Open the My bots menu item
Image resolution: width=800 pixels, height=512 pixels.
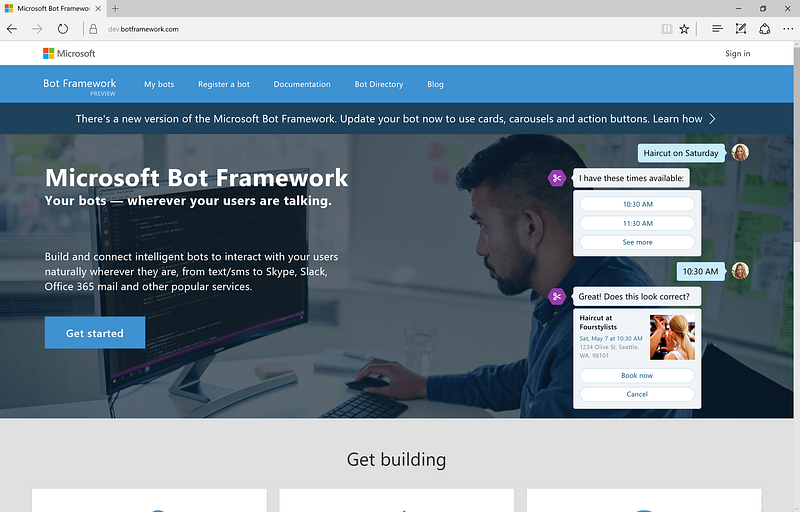(159, 84)
